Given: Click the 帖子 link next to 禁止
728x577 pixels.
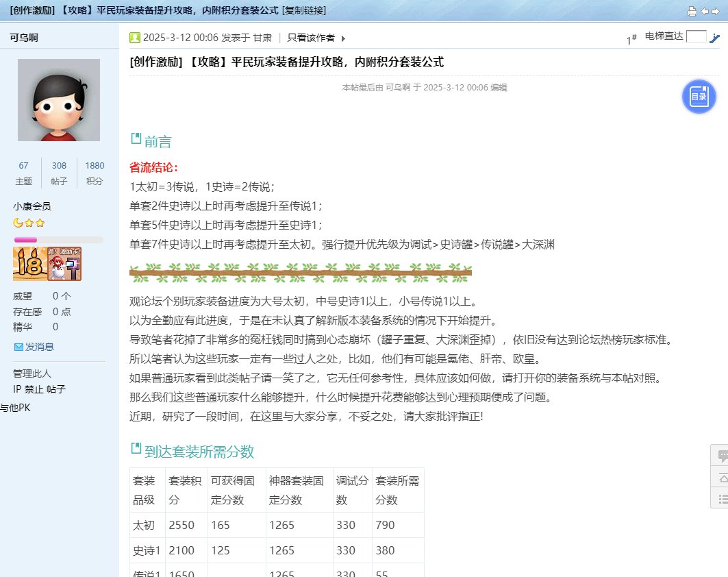Looking at the screenshot, I should pos(56,389).
